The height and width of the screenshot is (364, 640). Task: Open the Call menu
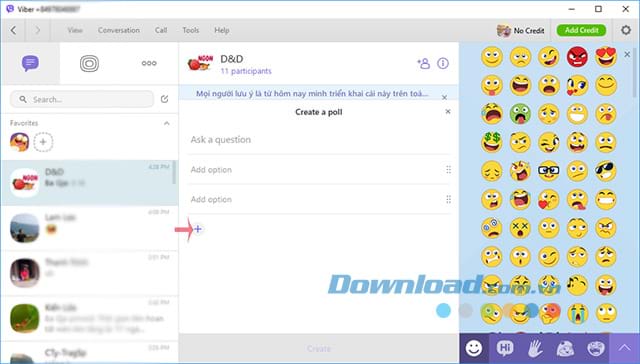click(x=161, y=30)
